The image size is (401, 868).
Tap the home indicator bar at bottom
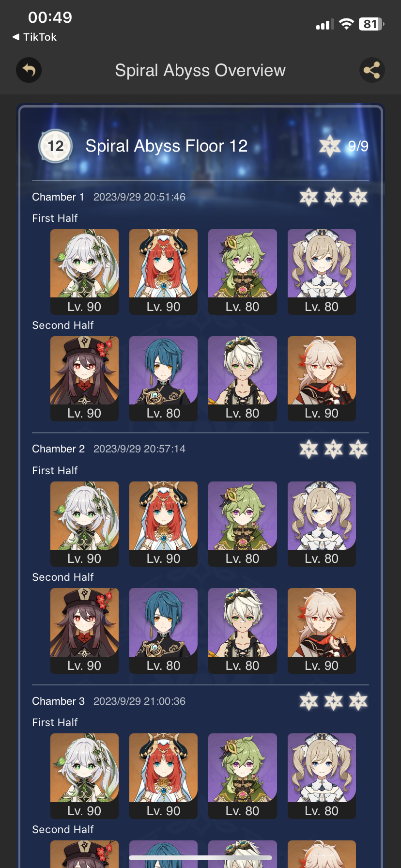point(200,857)
